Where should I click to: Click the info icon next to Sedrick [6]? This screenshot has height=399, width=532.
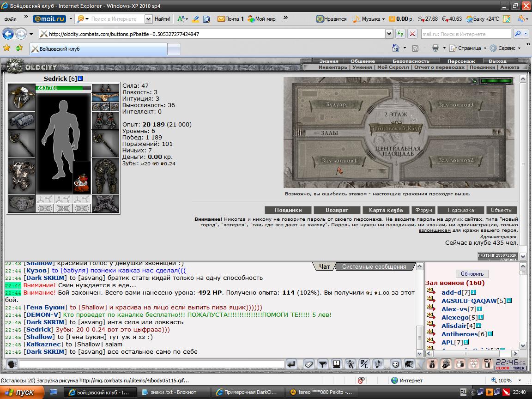[x=80, y=79]
